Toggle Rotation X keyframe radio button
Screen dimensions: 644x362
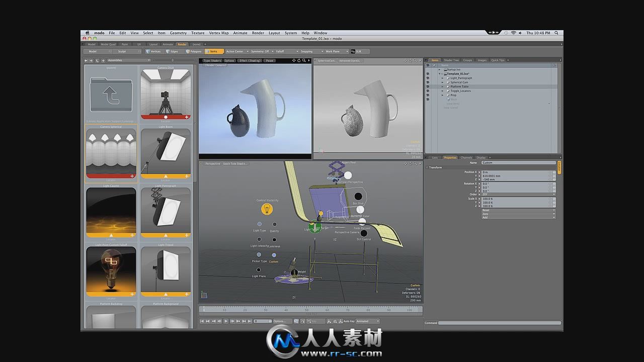click(x=479, y=184)
